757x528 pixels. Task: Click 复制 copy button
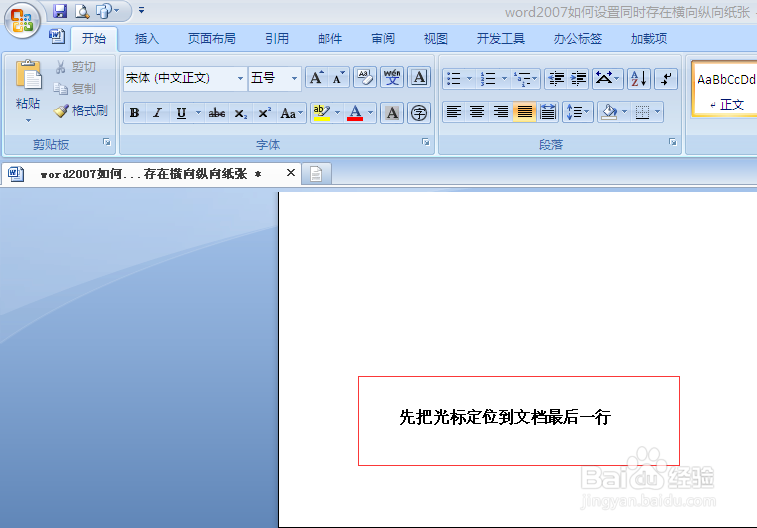point(76,89)
